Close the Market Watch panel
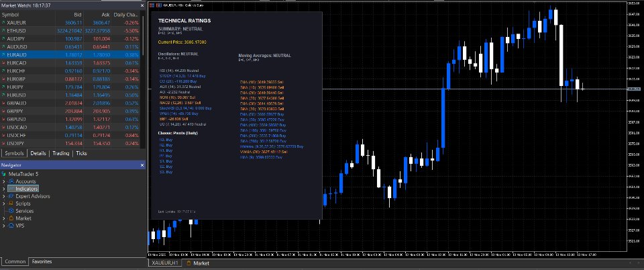 coord(142,5)
